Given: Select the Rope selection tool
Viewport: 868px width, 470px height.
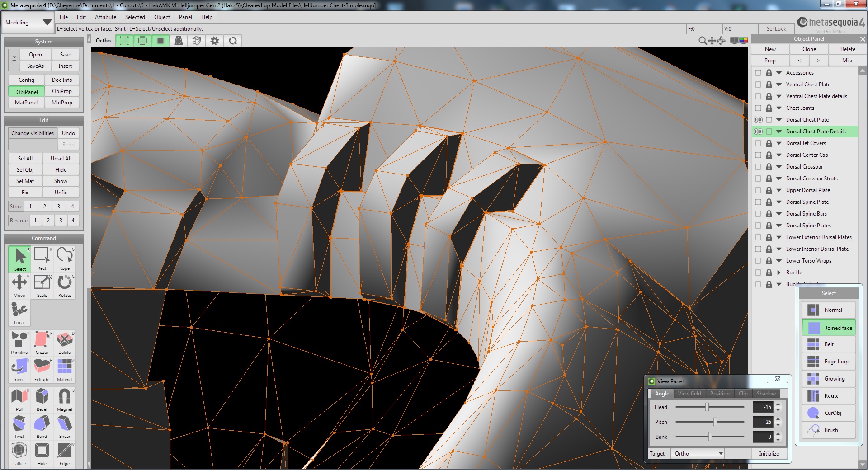Looking at the screenshot, I should click(x=65, y=258).
